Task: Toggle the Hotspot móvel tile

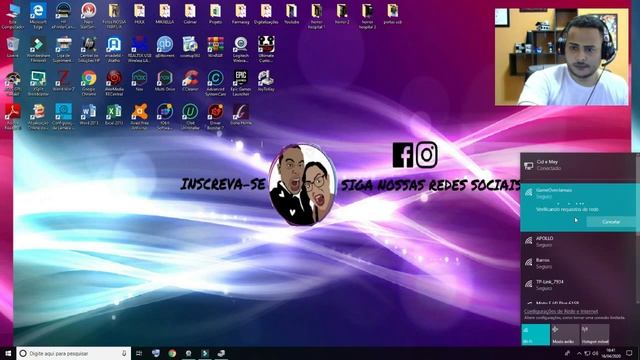Action: click(x=595, y=334)
